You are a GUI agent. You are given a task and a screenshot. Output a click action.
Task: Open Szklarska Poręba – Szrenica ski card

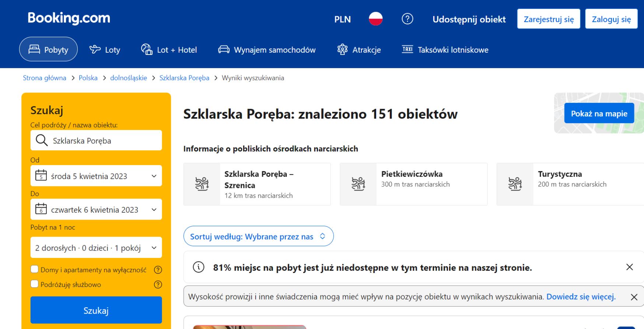click(257, 184)
